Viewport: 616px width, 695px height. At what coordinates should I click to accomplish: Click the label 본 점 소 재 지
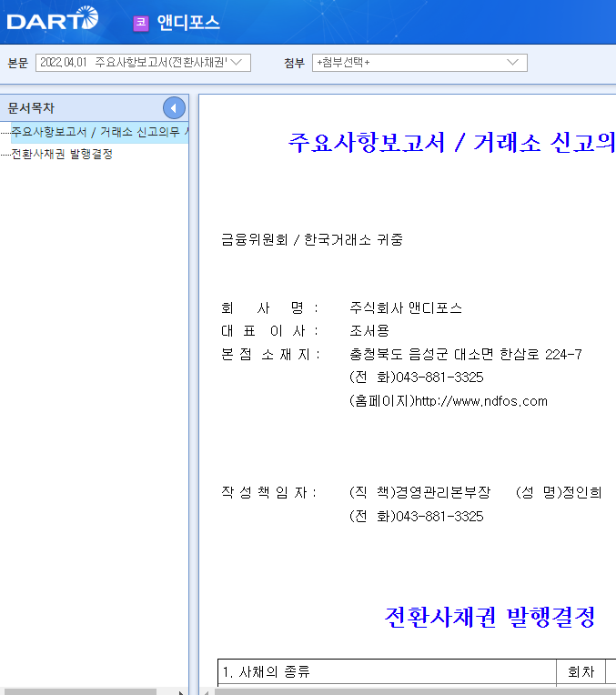point(270,354)
